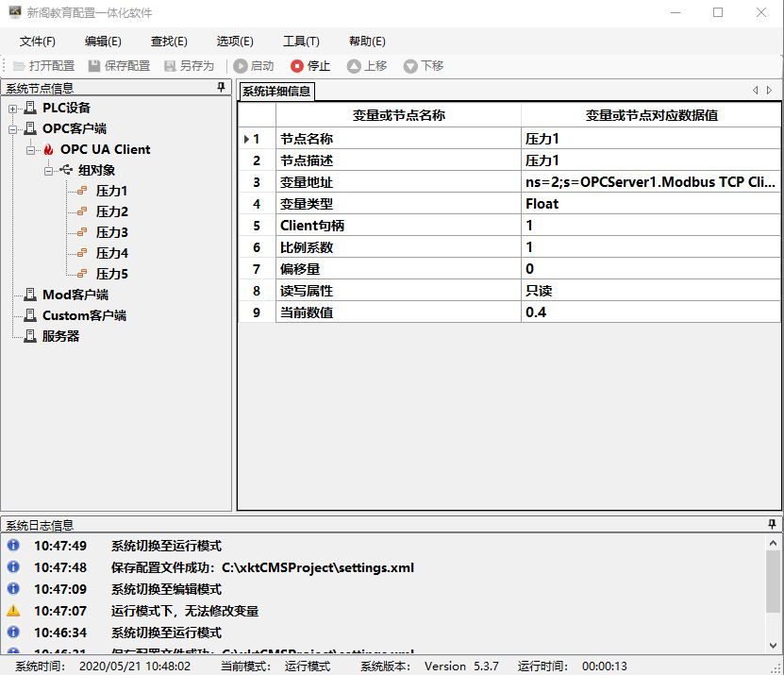Image resolution: width=784 pixels, height=675 pixels.
Task: Expand the PLC设备 tree node
Action: (13, 109)
